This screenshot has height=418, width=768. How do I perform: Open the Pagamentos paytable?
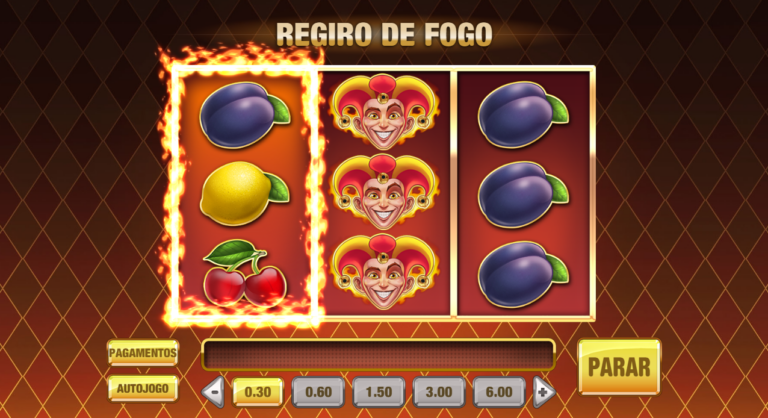[x=143, y=353]
